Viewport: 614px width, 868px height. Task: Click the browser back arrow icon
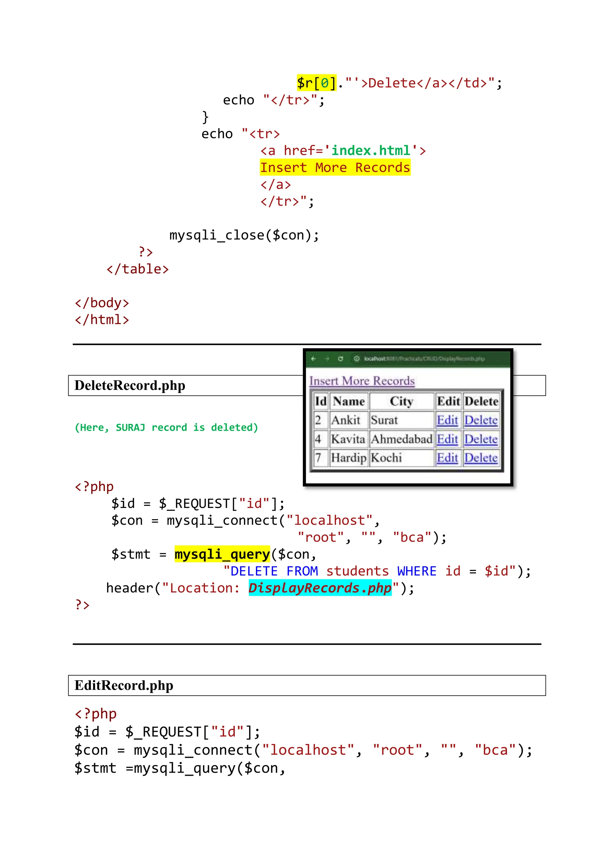tap(313, 358)
